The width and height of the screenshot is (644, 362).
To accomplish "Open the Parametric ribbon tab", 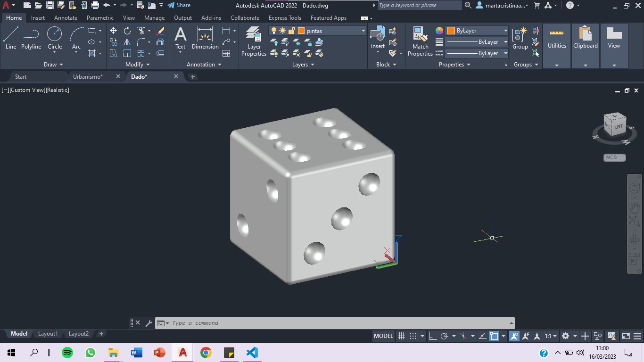I will 100,18.
